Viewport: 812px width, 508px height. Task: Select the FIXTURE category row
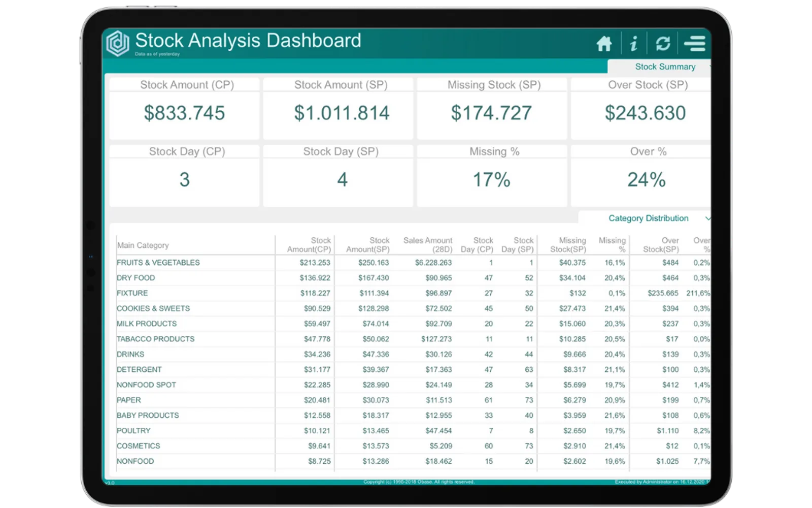click(413, 293)
